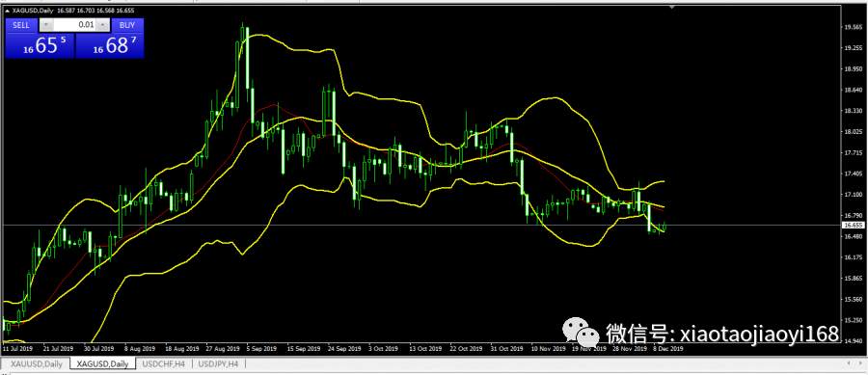Screen dimensions: 868x375
Task: Switch to the XAUUSD,Daily chart tab
Action: coord(37,364)
